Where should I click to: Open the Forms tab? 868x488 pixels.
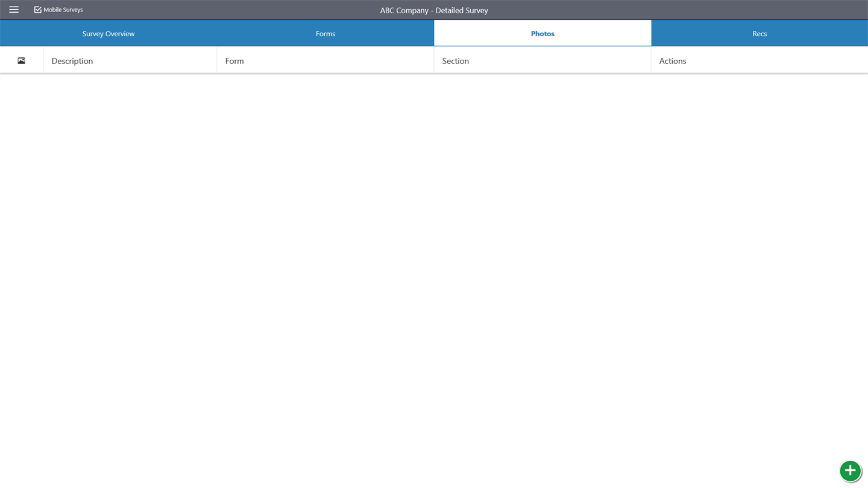click(x=325, y=33)
